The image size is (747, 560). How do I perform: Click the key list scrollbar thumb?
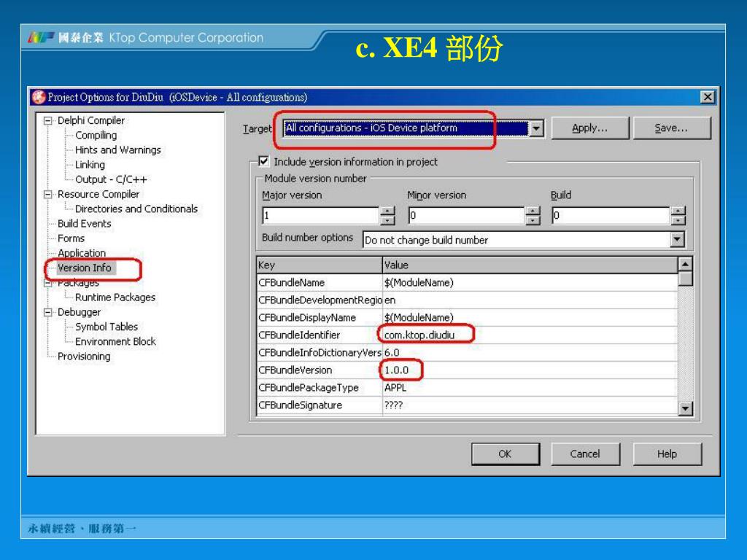(x=685, y=279)
